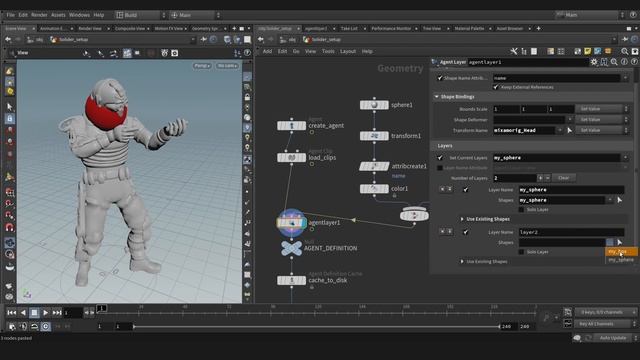Select the create_agent node
This screenshot has height=360, width=640.
[x=291, y=126]
